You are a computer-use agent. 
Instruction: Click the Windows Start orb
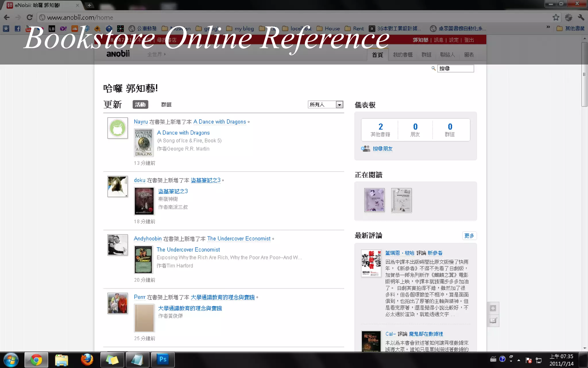pyautogui.click(x=11, y=360)
